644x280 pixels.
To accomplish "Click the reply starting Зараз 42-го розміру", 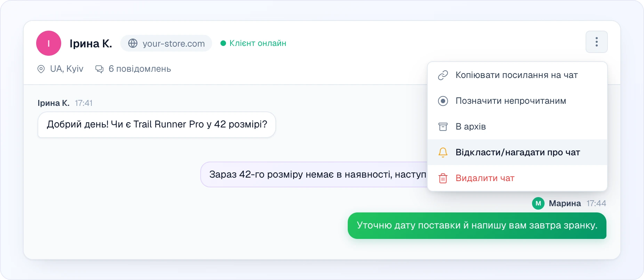I will click(314, 174).
